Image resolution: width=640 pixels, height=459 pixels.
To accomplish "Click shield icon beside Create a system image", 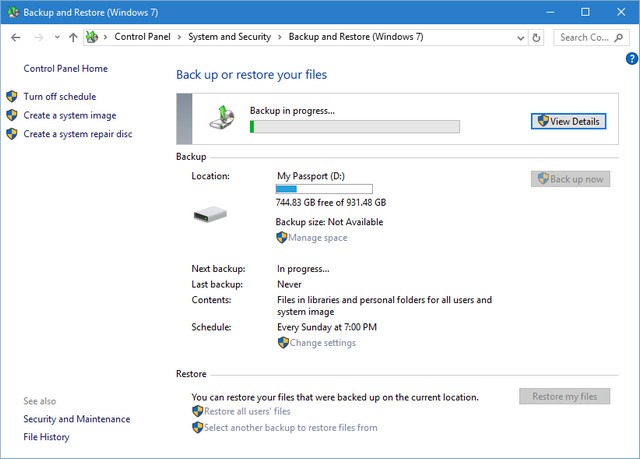I will [12, 115].
